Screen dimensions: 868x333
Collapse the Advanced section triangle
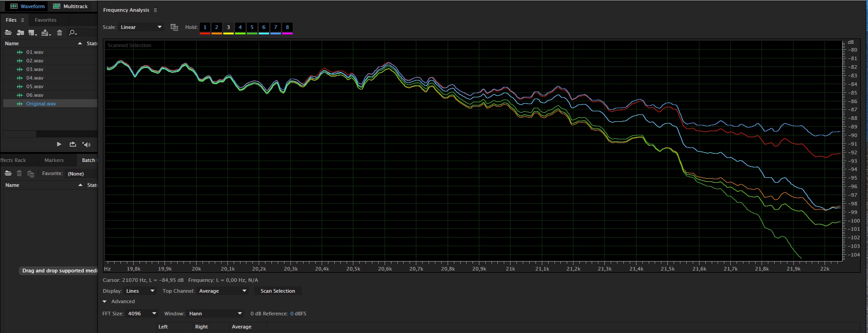click(105, 301)
